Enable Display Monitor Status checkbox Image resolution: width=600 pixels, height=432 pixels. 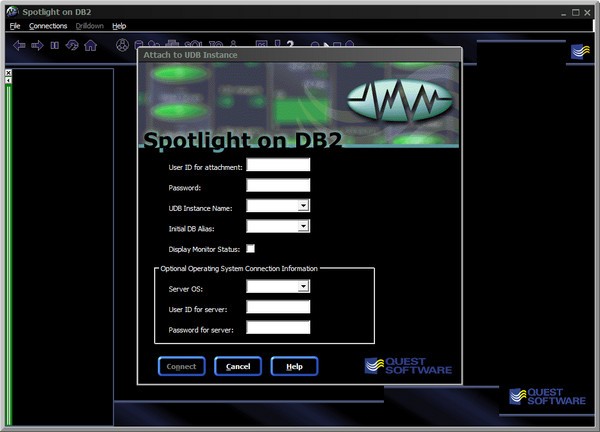click(x=251, y=248)
